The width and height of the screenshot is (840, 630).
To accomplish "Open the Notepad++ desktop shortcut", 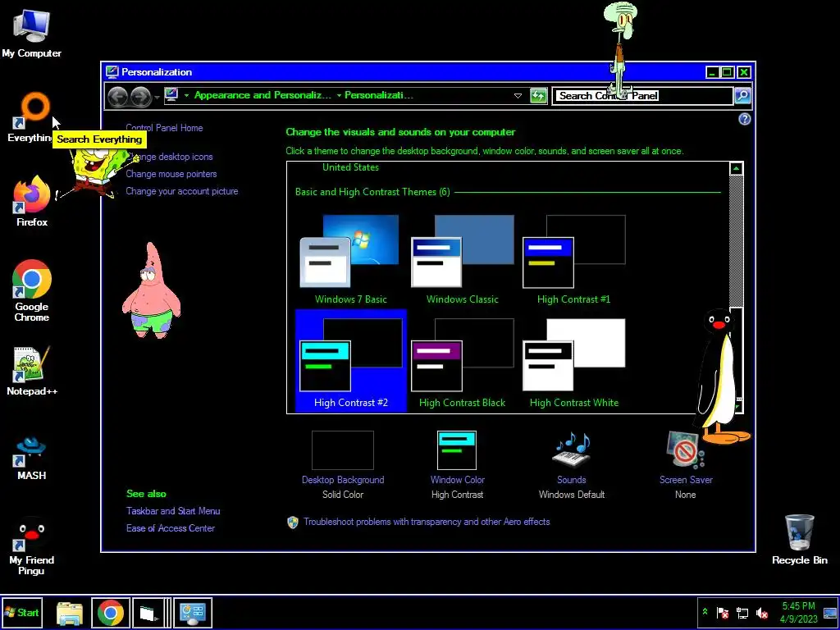I will click(31, 372).
